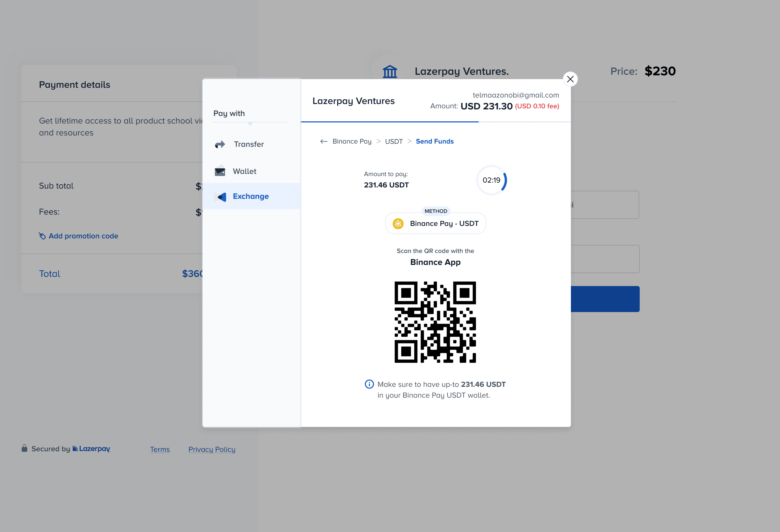Click Add promotion code link
Screen dimensions: 780x532
(83, 236)
